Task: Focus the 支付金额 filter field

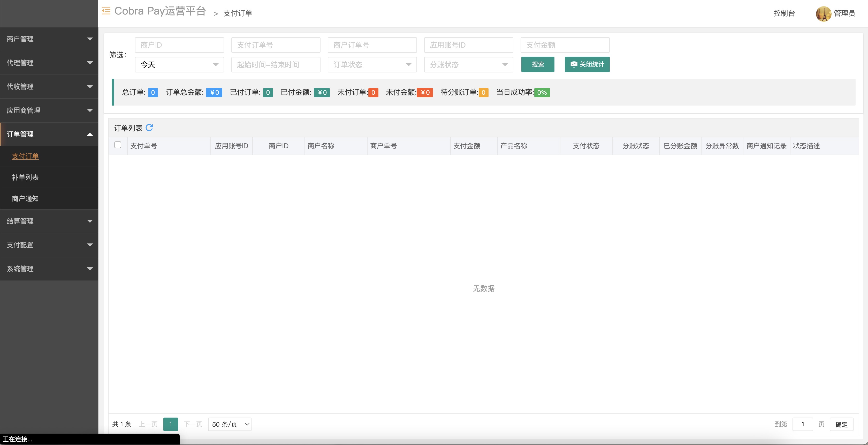Action: (x=565, y=45)
